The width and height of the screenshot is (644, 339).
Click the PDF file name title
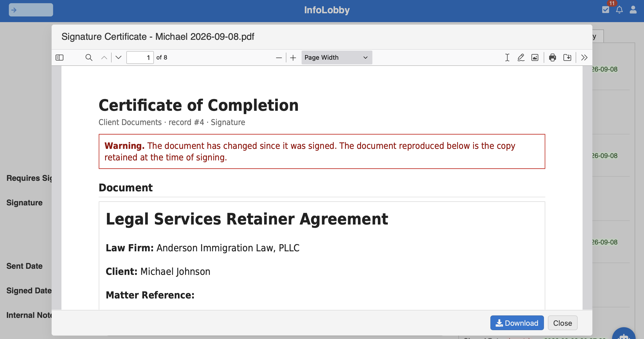coord(158,36)
